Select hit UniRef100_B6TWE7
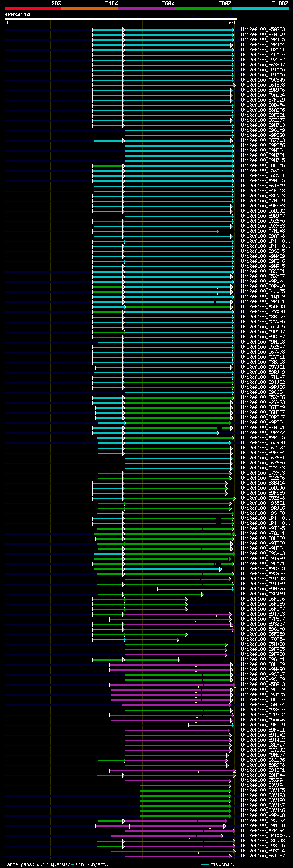Image resolution: width=293 pixels, height=868 pixels. 263,856
